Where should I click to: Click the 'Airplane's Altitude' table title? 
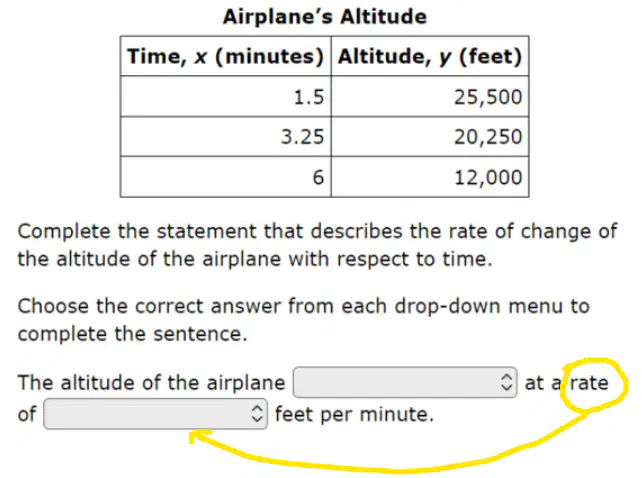pyautogui.click(x=325, y=17)
